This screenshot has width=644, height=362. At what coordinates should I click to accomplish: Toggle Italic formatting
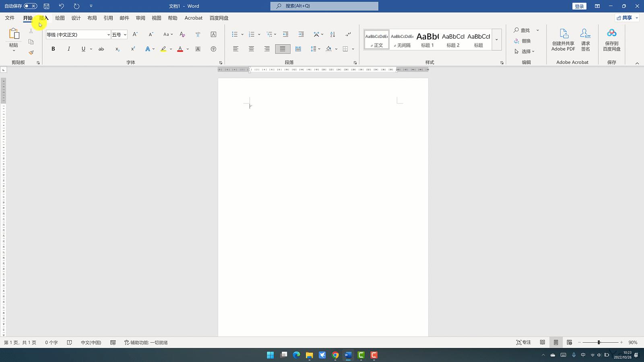68,49
